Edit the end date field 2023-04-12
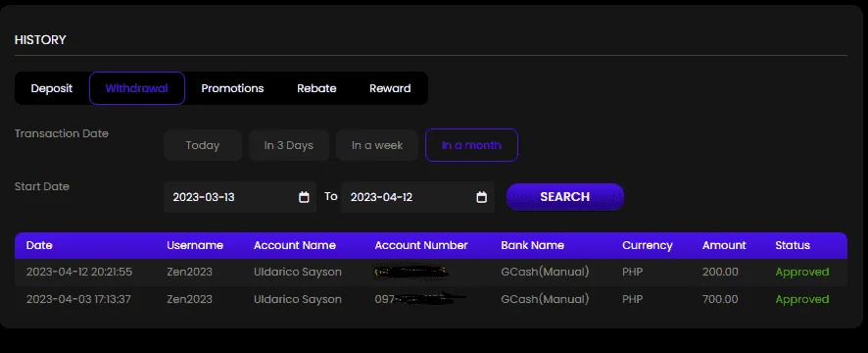This screenshot has width=868, height=353. click(418, 197)
